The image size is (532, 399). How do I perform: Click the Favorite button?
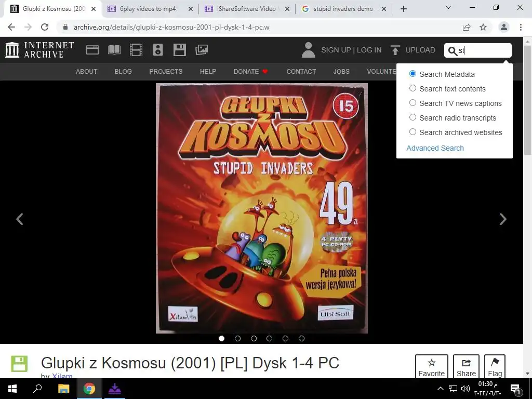point(432,367)
